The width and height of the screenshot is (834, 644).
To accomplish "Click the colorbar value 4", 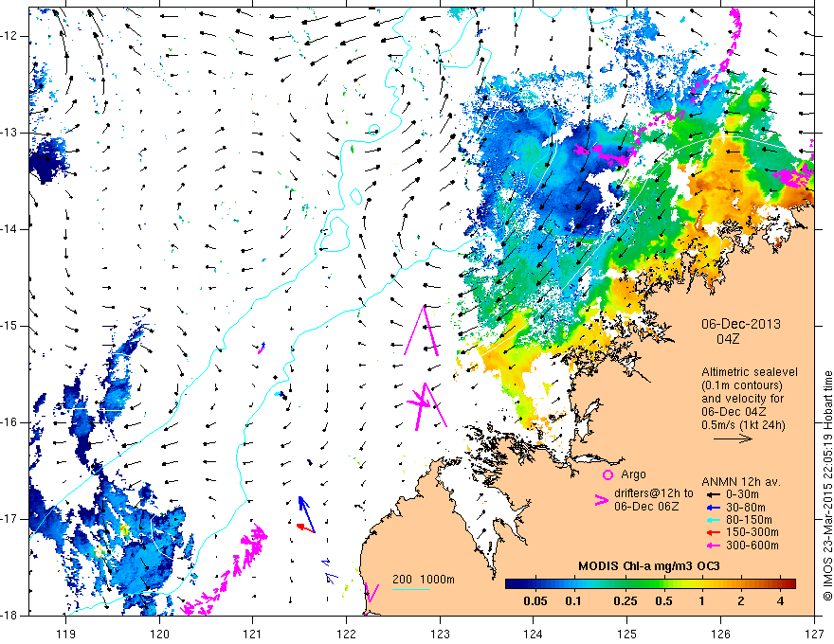I will (x=780, y=601).
